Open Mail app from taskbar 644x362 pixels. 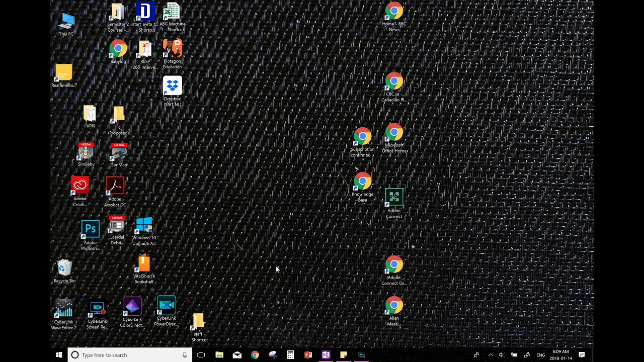[237, 355]
